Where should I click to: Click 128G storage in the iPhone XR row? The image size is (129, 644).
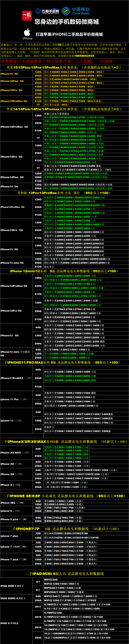pos(38,474)
